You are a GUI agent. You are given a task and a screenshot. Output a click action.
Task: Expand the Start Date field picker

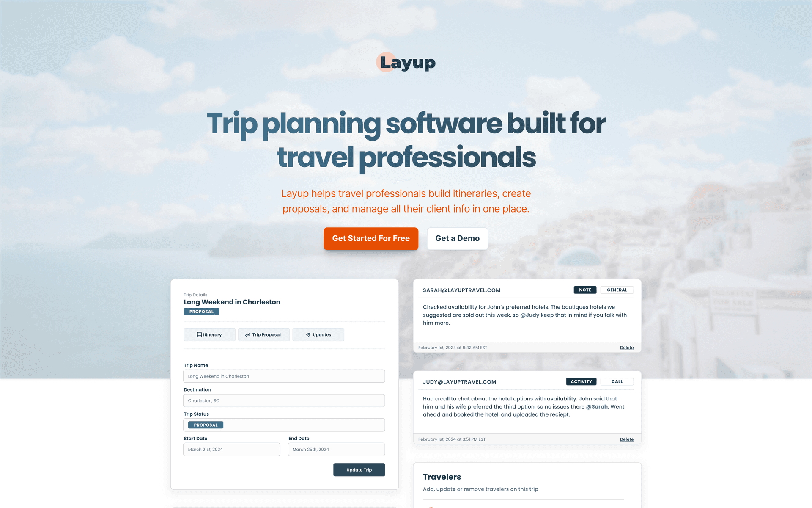[231, 449]
